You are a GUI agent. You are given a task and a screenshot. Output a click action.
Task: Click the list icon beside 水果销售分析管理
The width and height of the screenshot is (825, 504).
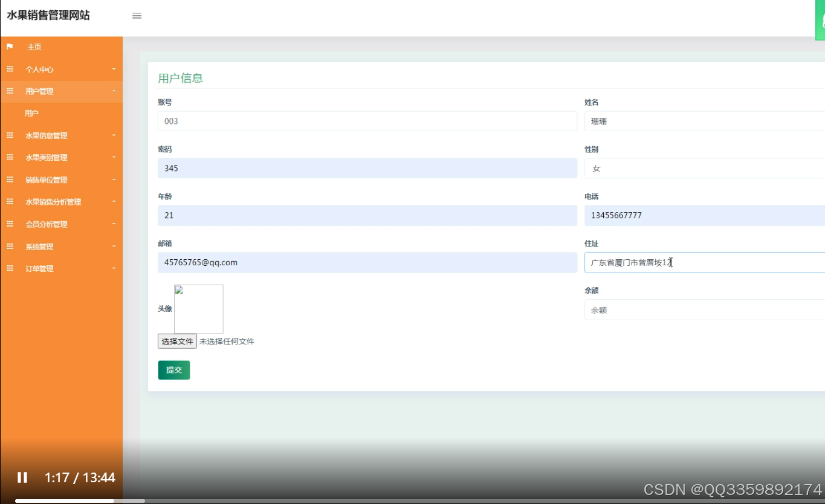[10, 202]
